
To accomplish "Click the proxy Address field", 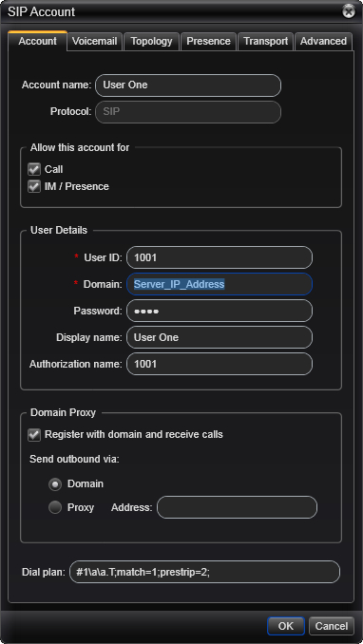I will click(238, 507).
